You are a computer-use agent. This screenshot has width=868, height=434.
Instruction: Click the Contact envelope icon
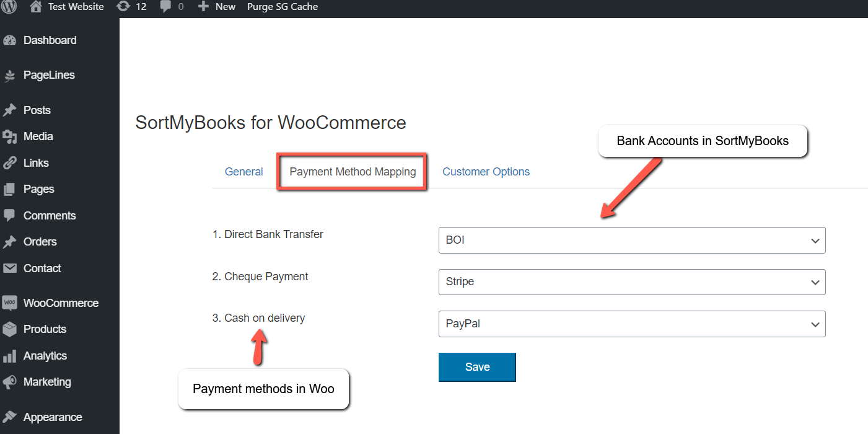point(10,268)
